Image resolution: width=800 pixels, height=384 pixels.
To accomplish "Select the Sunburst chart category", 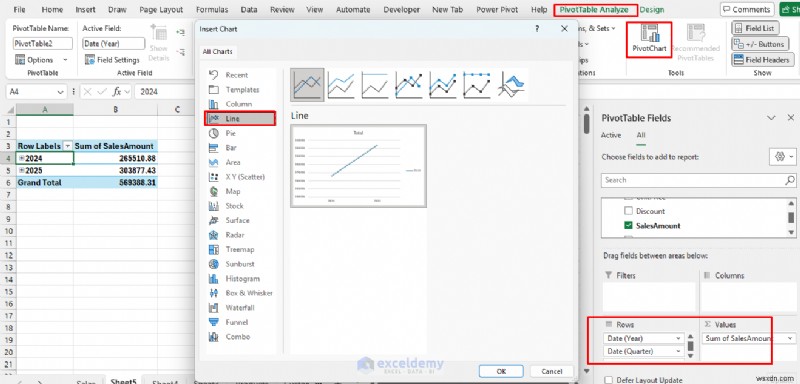I will (240, 264).
